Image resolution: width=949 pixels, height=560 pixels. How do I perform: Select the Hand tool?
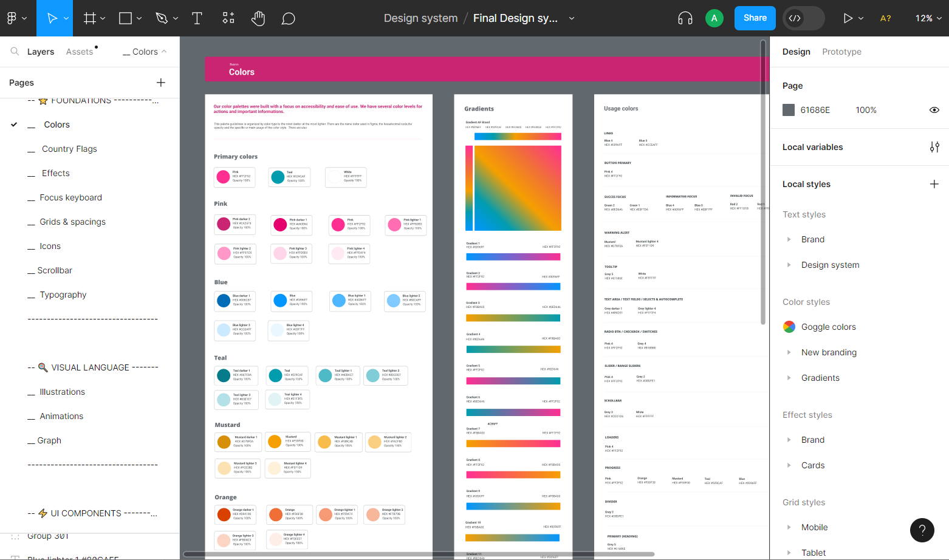pyautogui.click(x=258, y=18)
